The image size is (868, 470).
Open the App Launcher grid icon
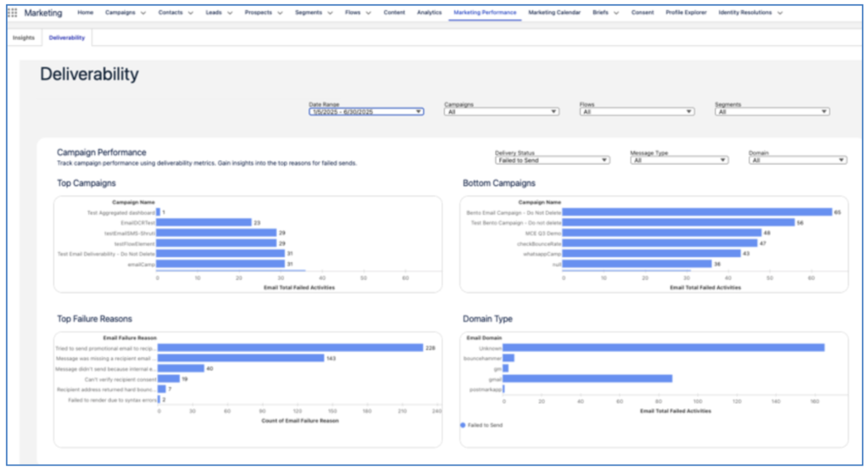pyautogui.click(x=12, y=13)
